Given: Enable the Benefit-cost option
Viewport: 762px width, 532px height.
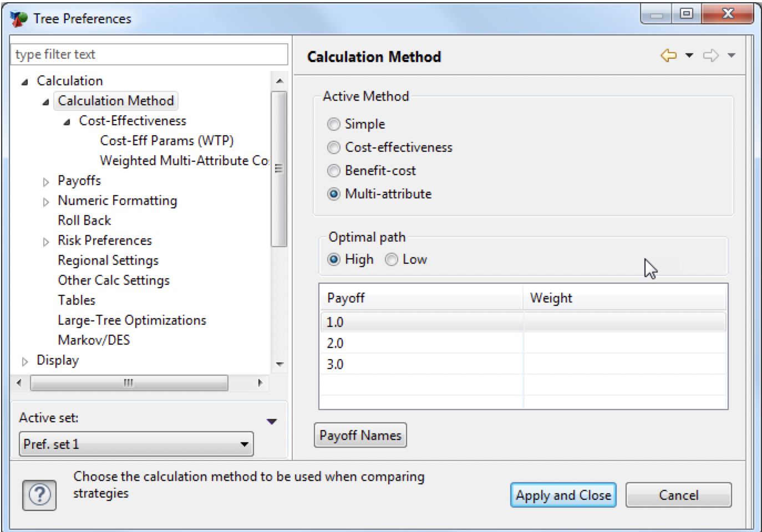Looking at the screenshot, I should coord(333,171).
